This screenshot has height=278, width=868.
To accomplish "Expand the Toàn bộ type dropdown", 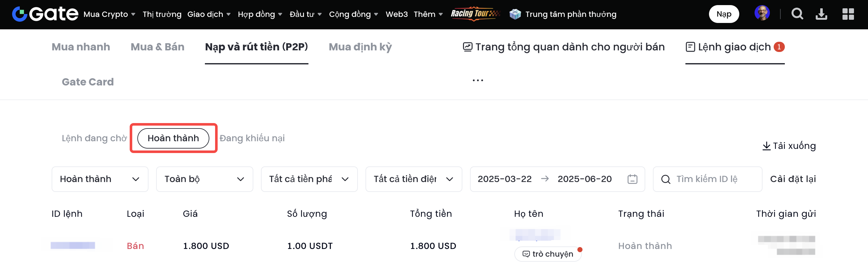I will point(204,179).
